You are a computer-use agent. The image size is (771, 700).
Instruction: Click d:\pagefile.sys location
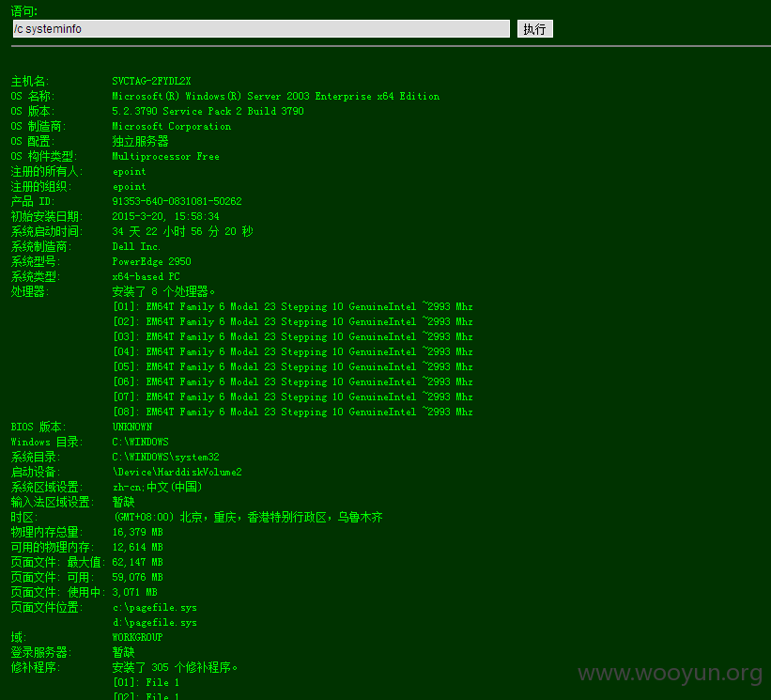tap(155, 622)
